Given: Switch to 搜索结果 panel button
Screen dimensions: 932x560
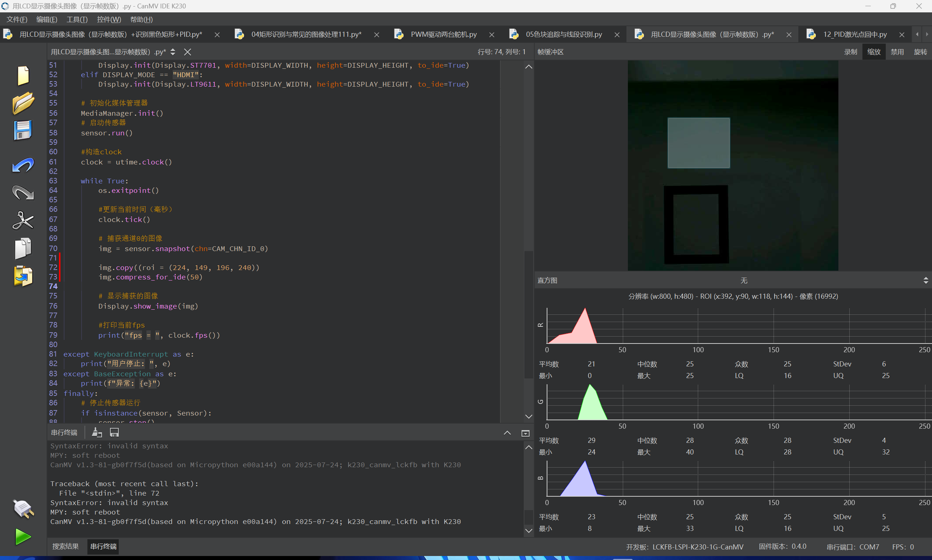Looking at the screenshot, I should [65, 547].
